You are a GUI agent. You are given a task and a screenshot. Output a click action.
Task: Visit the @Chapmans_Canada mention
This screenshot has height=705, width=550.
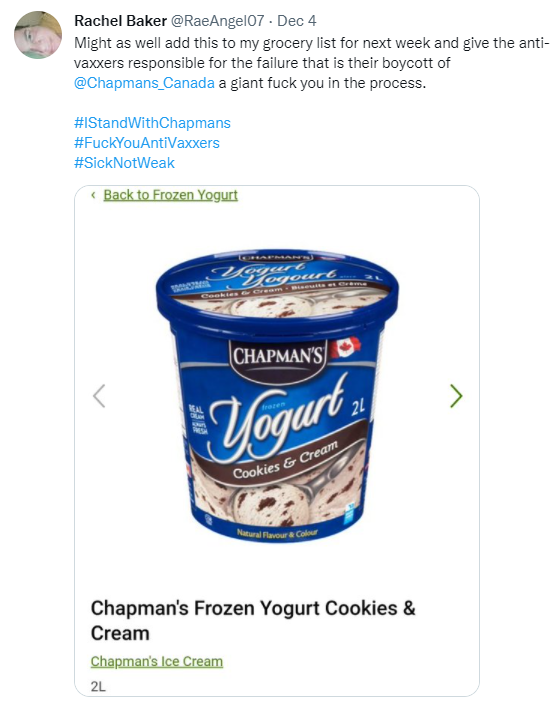[144, 83]
